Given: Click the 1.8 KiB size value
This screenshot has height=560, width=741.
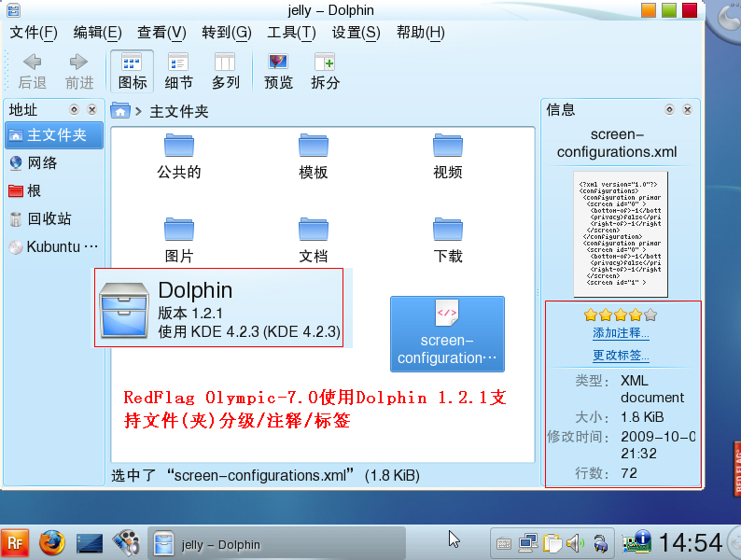Looking at the screenshot, I should [x=642, y=417].
